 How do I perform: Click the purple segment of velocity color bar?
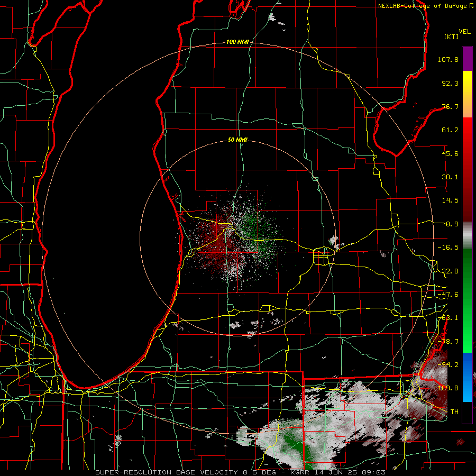point(467,59)
